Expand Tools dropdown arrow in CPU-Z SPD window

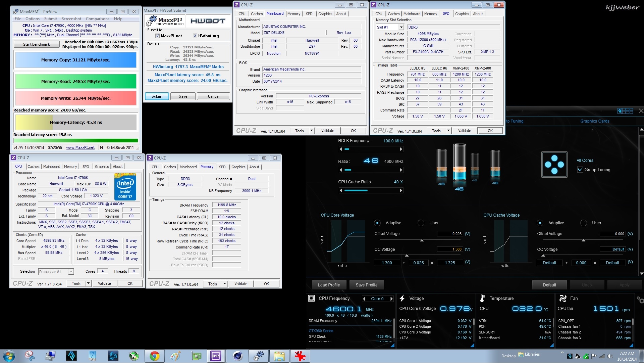pyautogui.click(x=448, y=131)
